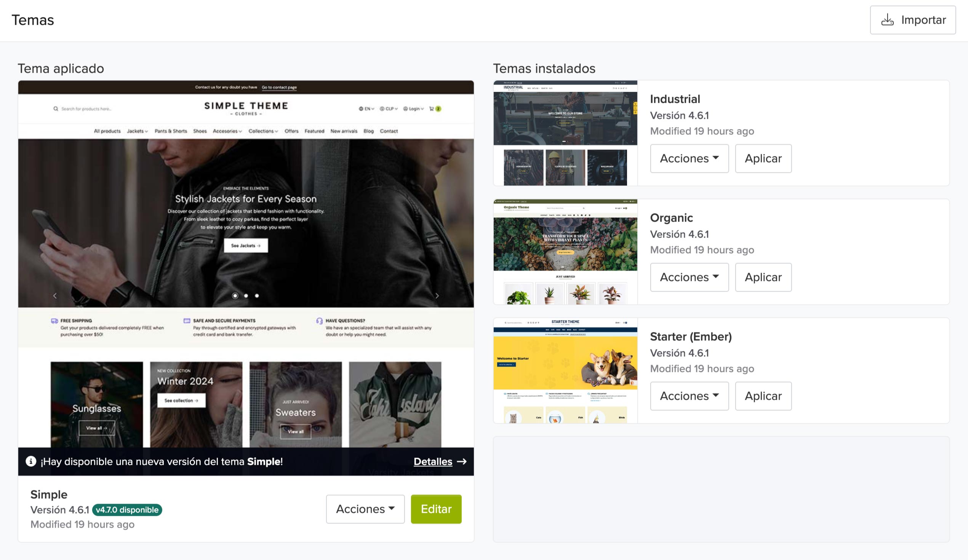Screen dimensions: 968x560
Task: Apply the Organic theme
Action: pos(763,277)
